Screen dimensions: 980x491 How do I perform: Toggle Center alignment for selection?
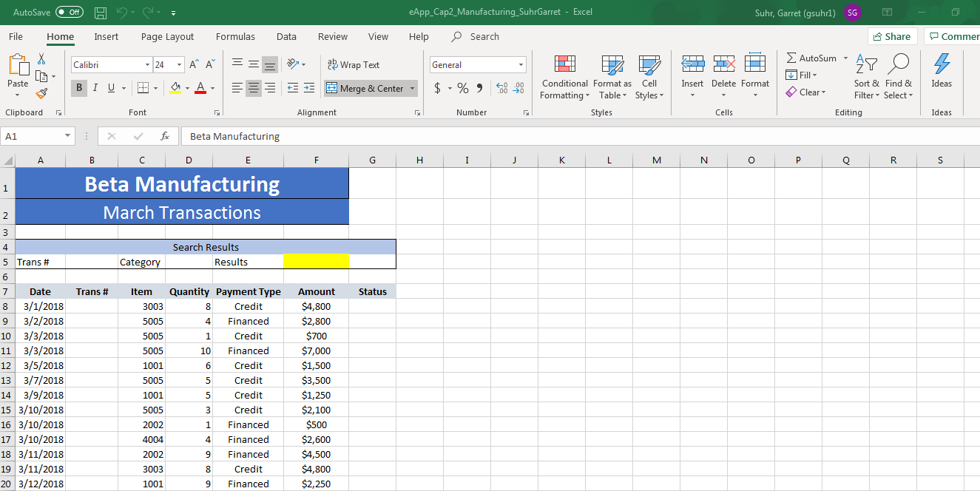[253, 87]
